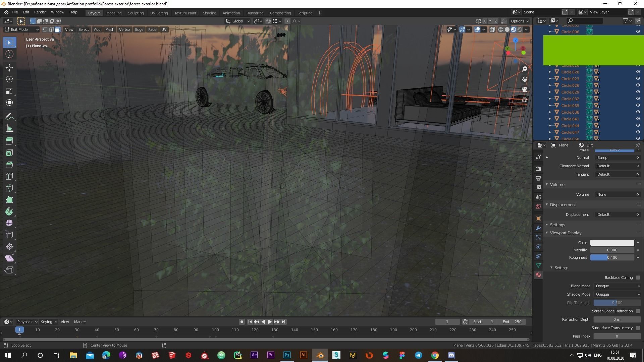644x362 pixels.
Task: Open the Blend Mode dropdown
Action: [x=617, y=286]
